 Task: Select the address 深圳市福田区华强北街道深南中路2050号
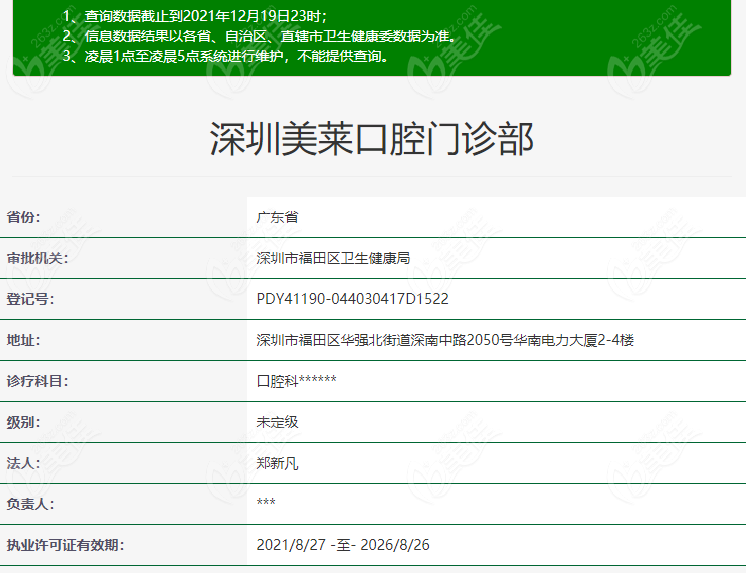384,340
